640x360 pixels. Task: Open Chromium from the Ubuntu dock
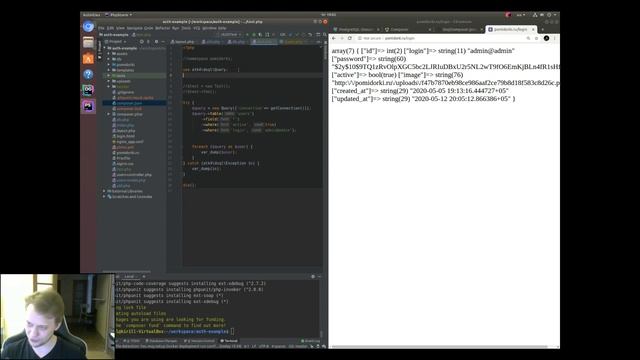tap(88, 27)
